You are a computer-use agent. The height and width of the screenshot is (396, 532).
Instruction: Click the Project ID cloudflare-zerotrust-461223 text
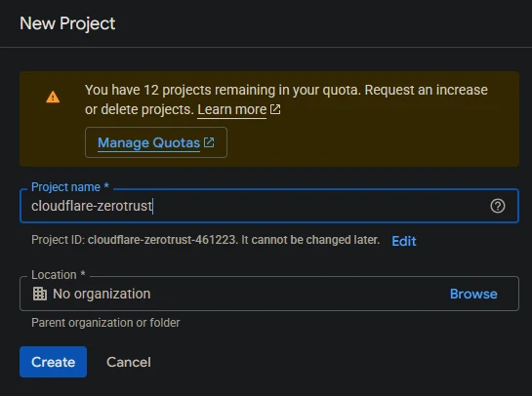pos(162,240)
